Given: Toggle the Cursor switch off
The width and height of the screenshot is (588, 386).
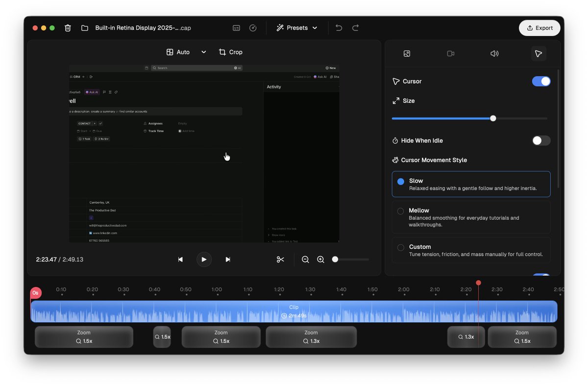Looking at the screenshot, I should coord(541,81).
